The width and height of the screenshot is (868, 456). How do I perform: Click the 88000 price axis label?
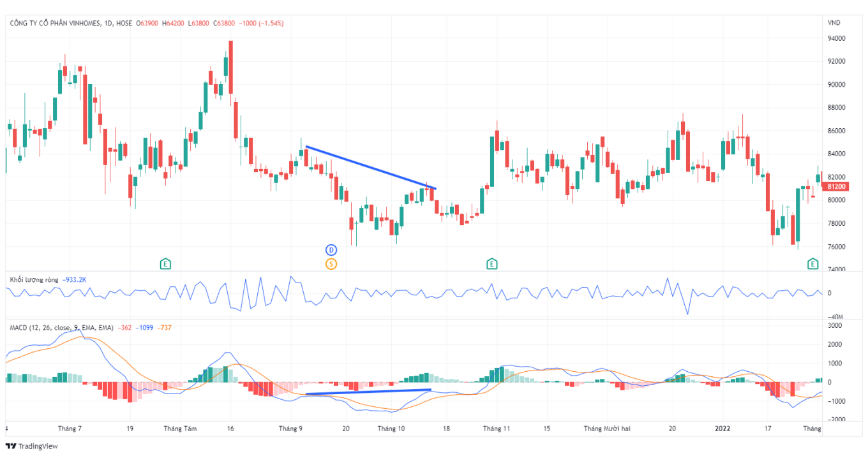point(837,108)
